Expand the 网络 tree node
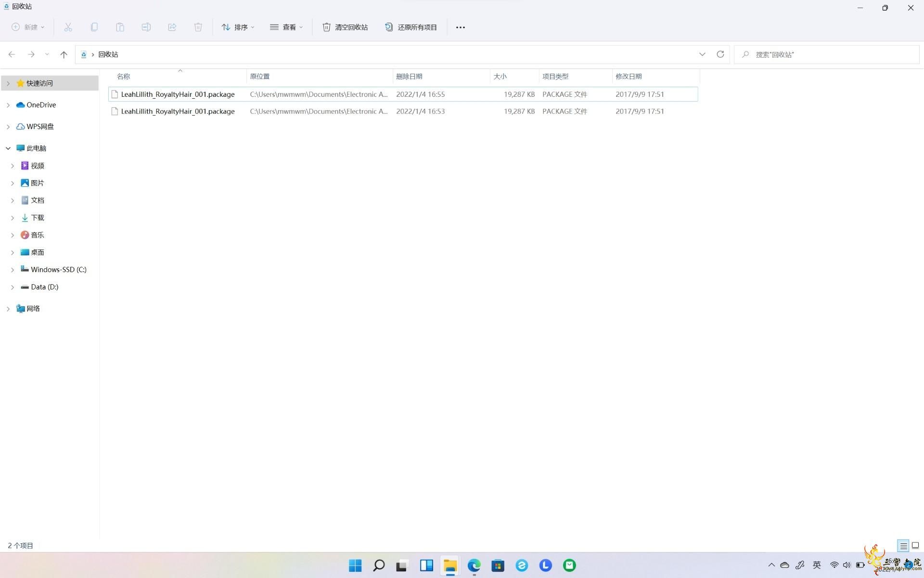 (8, 309)
